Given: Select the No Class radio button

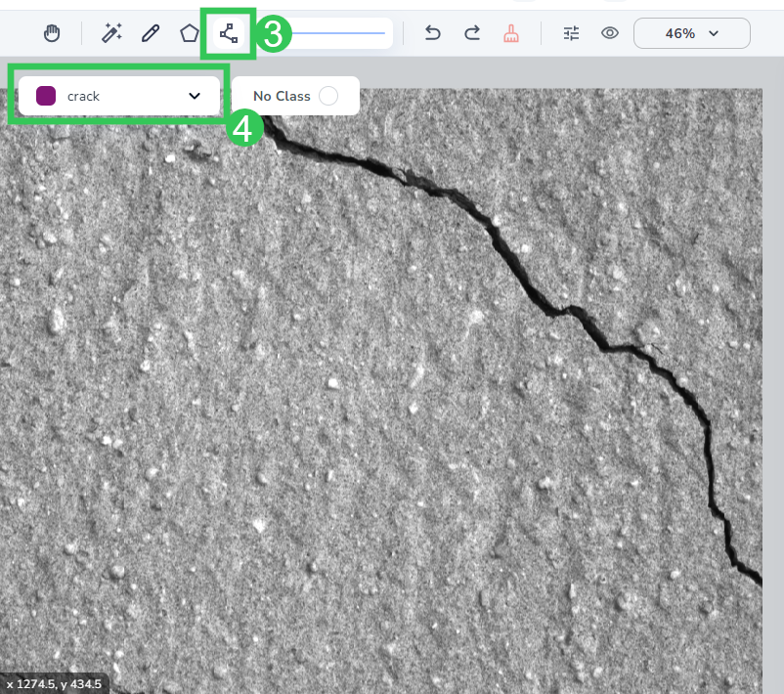Looking at the screenshot, I should pyautogui.click(x=329, y=95).
